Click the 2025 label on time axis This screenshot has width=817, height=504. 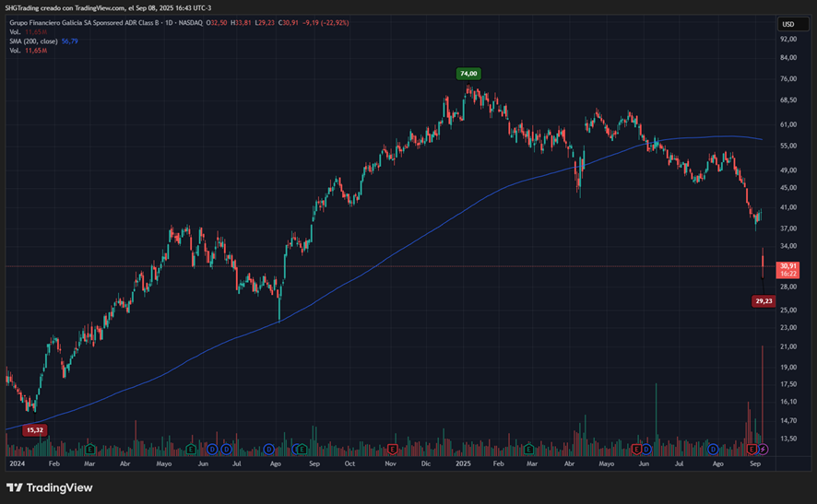463,463
